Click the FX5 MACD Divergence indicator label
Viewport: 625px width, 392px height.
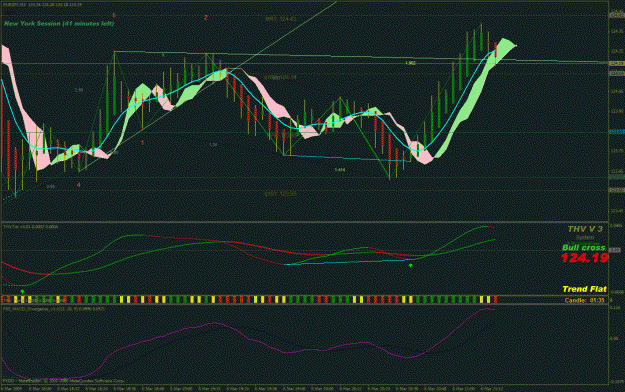click(54, 308)
